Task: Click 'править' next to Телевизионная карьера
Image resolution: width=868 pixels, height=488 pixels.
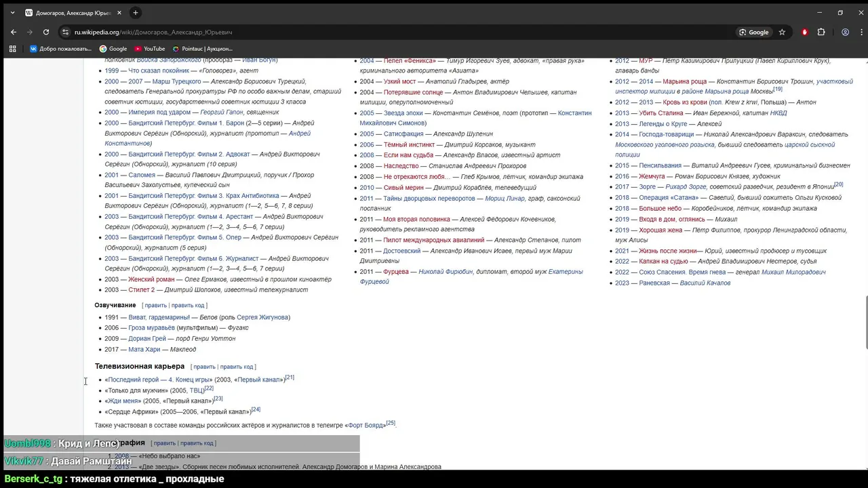Action: coord(204,367)
